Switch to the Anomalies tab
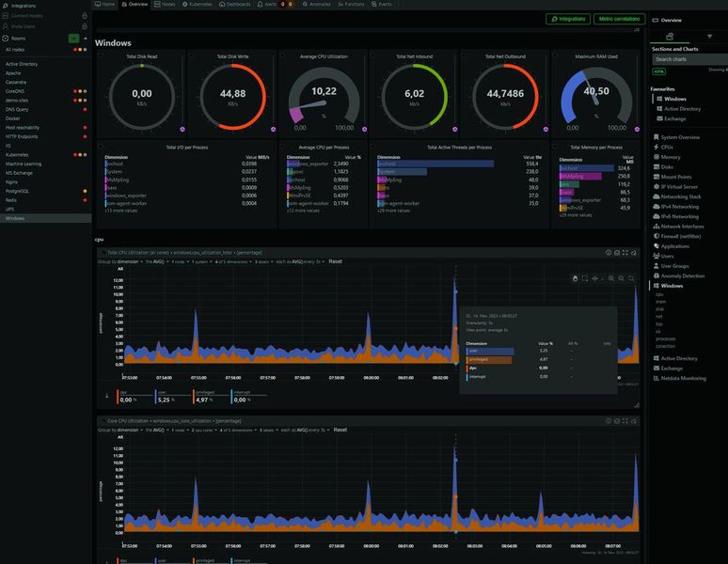Image resolution: width=728 pixels, height=564 pixels. (x=317, y=4)
